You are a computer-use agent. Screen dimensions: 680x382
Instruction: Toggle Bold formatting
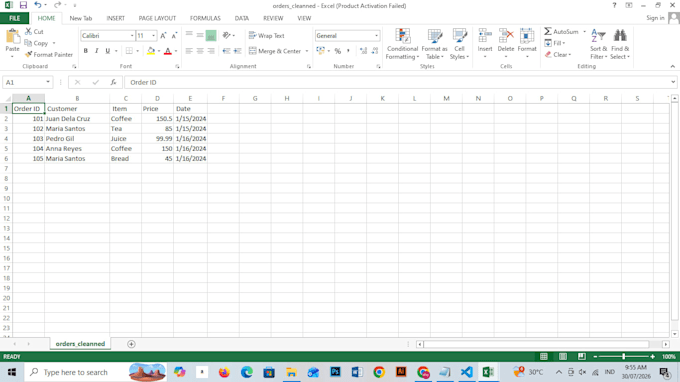pyautogui.click(x=85, y=51)
